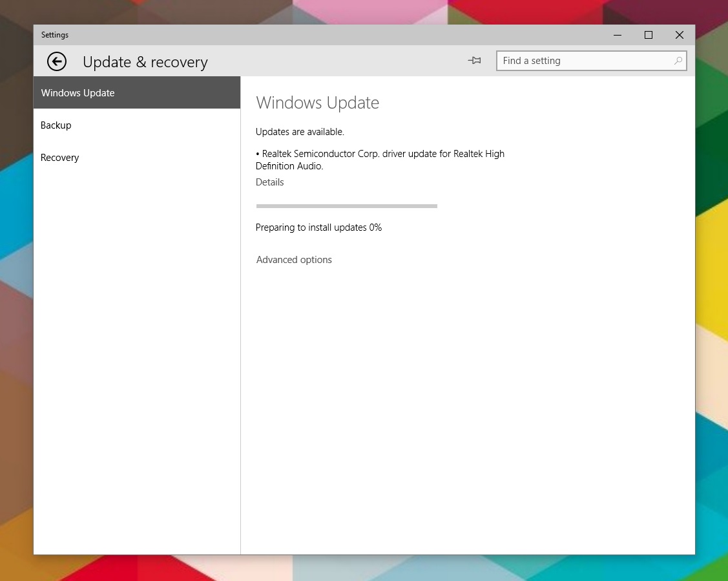Open update Details link
Viewport: 728px width, 581px height.
click(x=270, y=182)
